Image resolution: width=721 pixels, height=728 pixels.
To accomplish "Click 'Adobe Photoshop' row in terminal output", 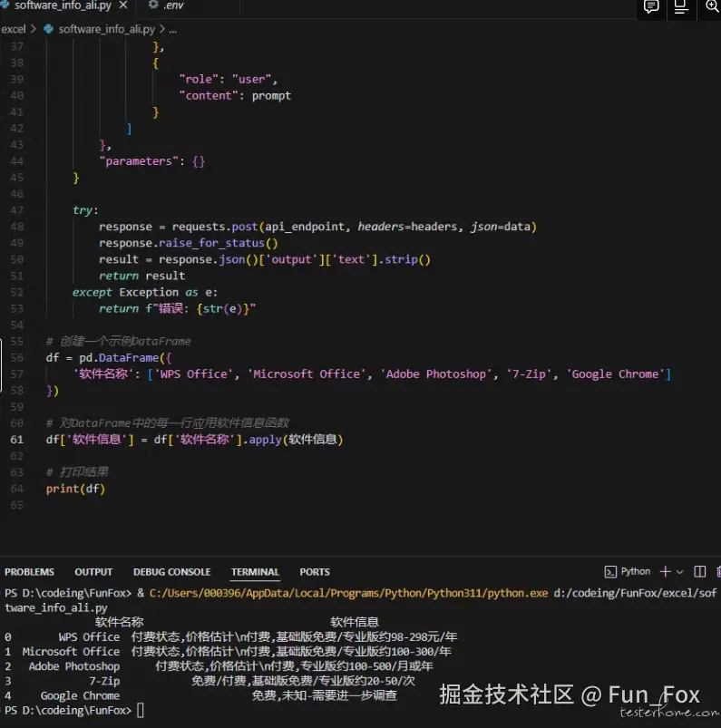I will tap(219, 666).
